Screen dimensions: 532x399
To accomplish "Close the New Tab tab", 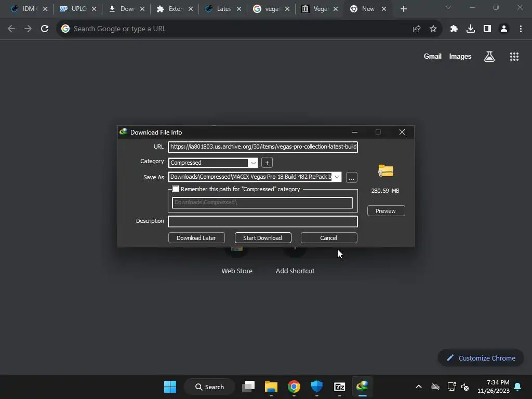I will pos(384,9).
